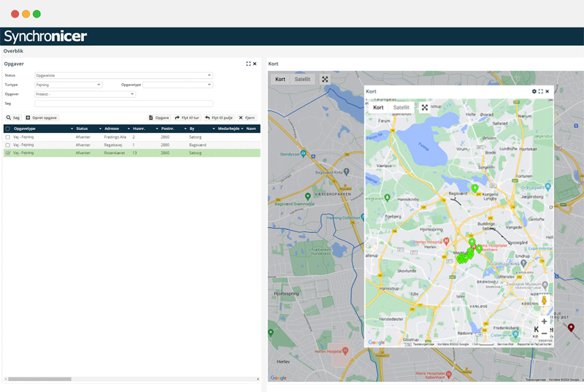
Task: Click the Bagsværd city cell
Action: 197,145
